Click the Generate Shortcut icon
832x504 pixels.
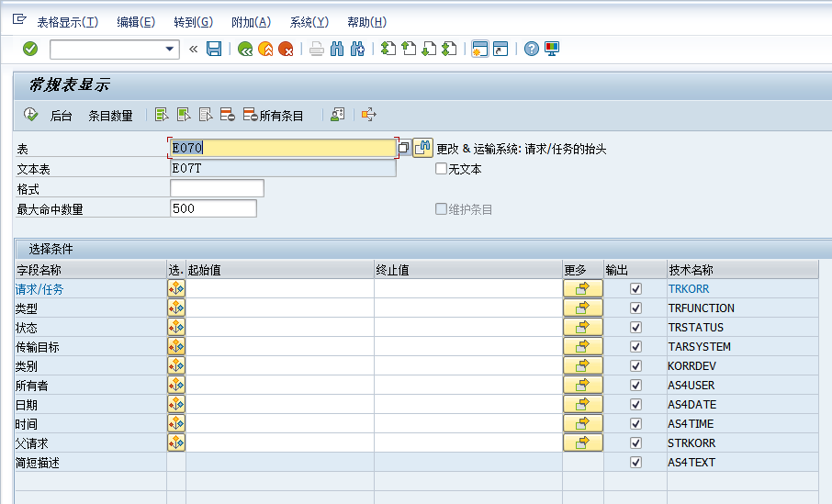click(500, 49)
